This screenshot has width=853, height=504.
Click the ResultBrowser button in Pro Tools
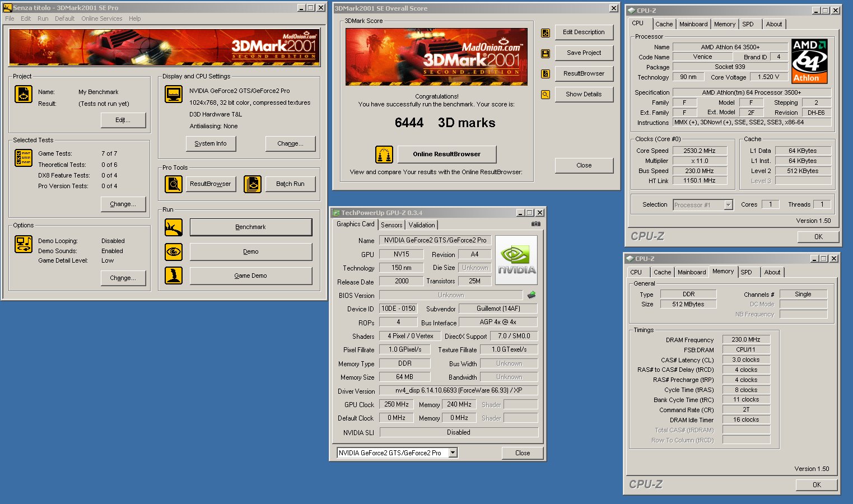tap(210, 184)
